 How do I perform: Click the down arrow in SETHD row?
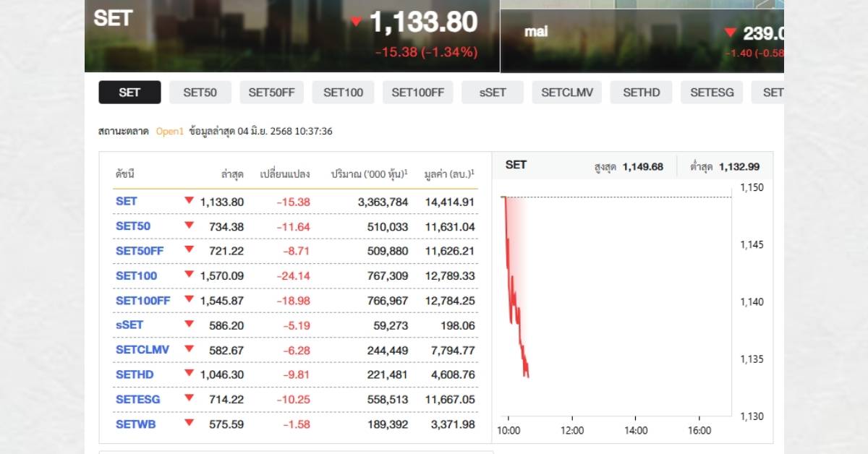click(x=190, y=374)
